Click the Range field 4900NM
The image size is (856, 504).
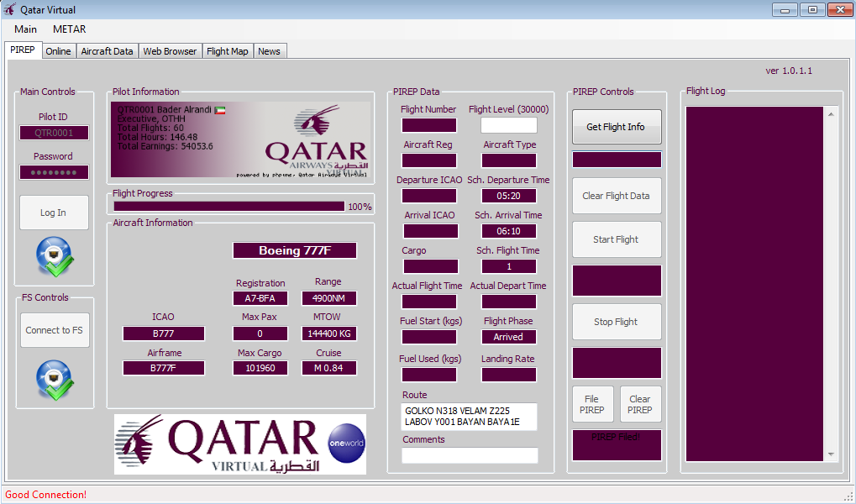coord(329,299)
